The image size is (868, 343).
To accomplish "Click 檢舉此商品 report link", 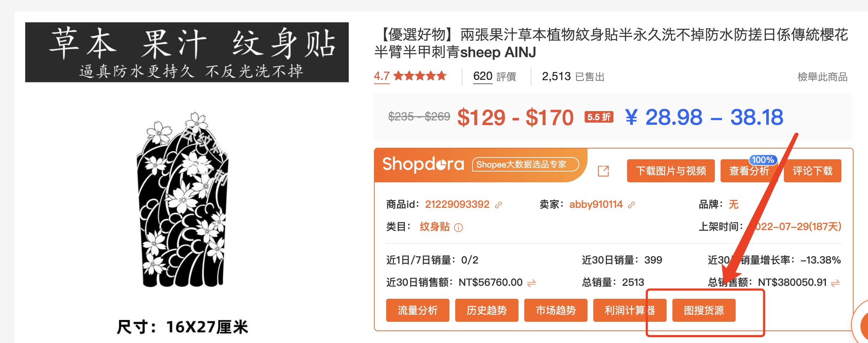I will (822, 77).
